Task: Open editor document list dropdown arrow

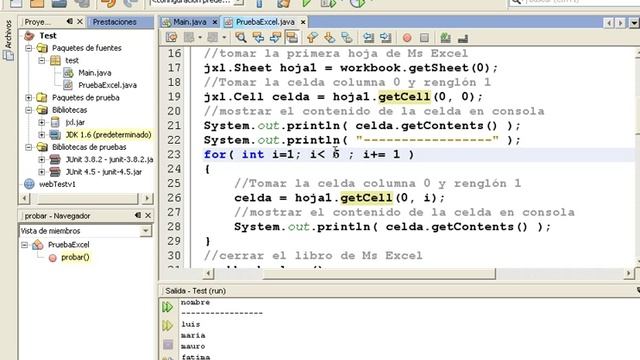Action: pyautogui.click(x=634, y=23)
